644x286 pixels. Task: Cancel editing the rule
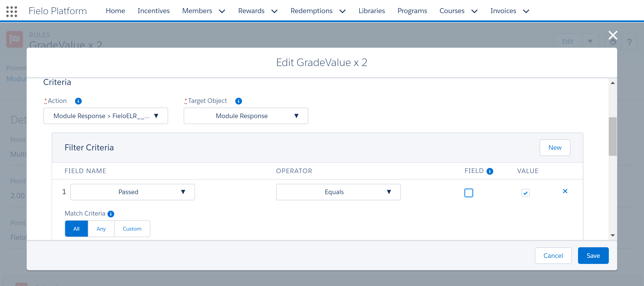553,256
